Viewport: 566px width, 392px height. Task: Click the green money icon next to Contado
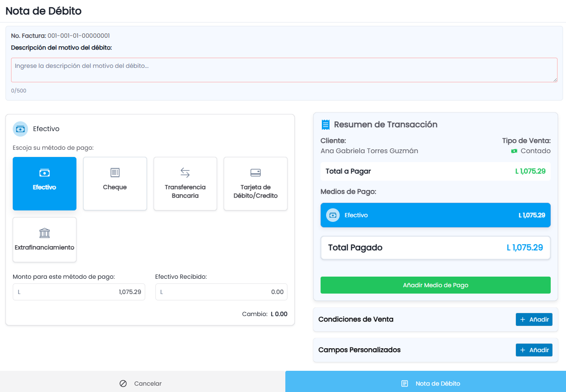click(514, 151)
